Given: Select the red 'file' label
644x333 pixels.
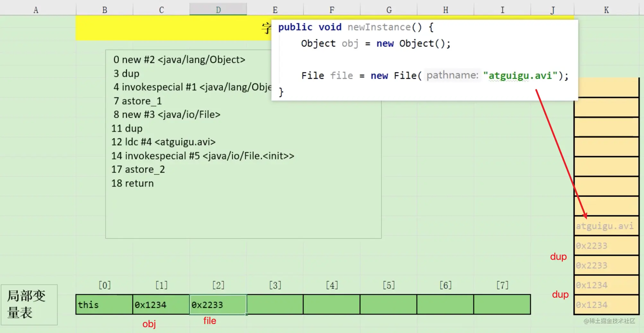Looking at the screenshot, I should (210, 320).
